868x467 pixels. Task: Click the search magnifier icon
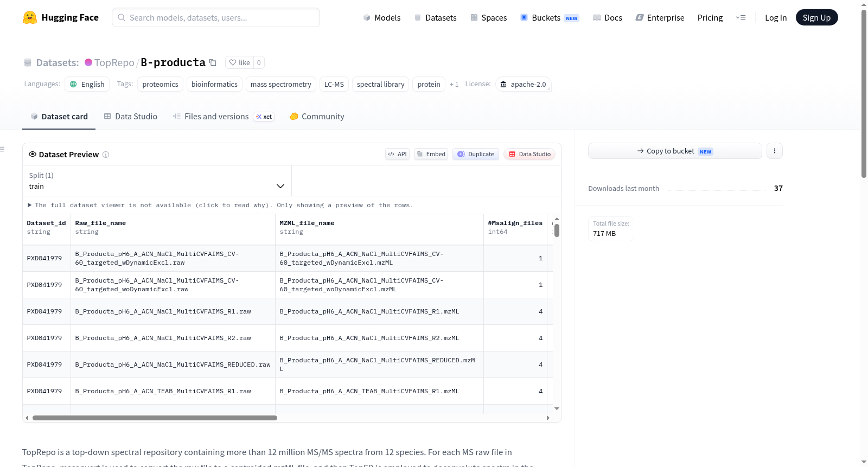(x=122, y=17)
